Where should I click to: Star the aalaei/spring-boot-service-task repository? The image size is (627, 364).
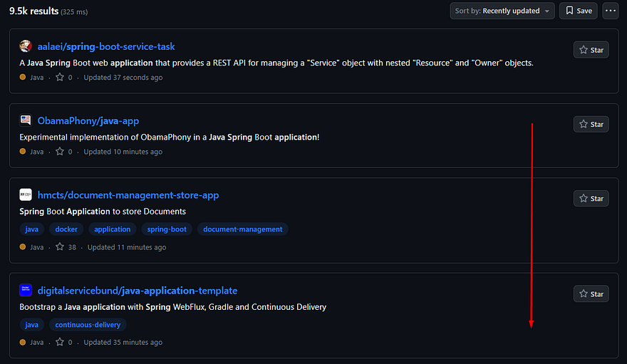[591, 50]
